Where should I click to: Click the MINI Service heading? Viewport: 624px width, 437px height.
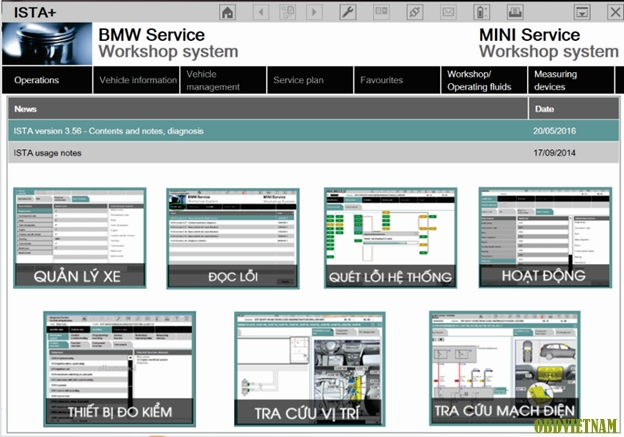(529, 35)
